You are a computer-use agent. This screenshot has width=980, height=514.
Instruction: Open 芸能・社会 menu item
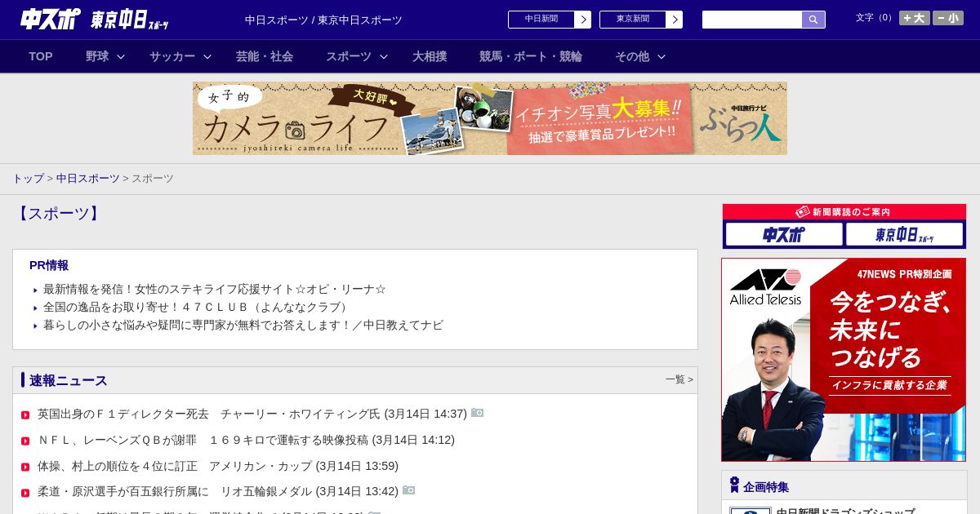(265, 56)
